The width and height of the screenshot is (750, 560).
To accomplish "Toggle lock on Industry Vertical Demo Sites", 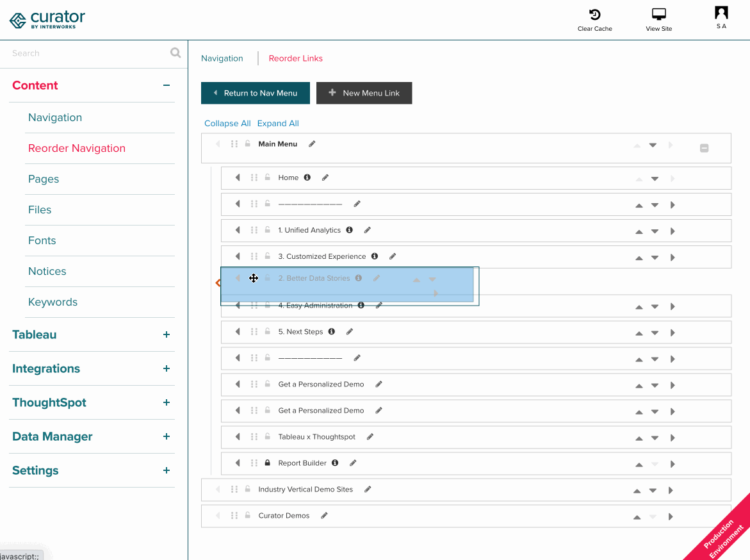I will 247,489.
